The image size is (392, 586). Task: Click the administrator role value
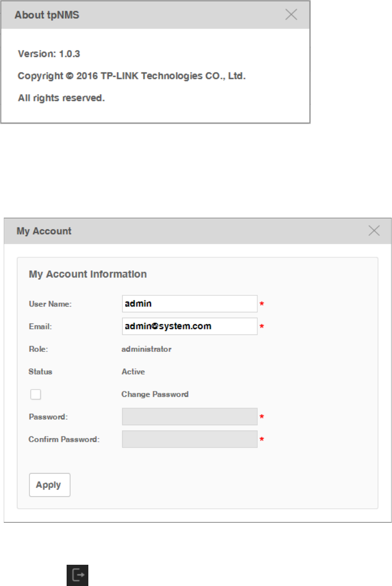click(x=146, y=349)
